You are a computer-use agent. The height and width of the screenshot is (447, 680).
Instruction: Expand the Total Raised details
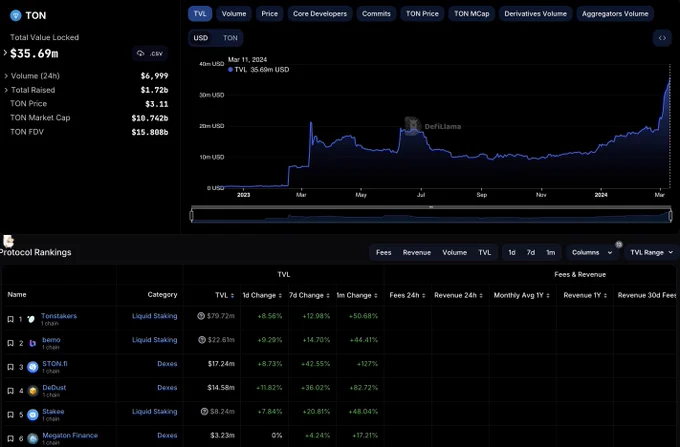6,90
